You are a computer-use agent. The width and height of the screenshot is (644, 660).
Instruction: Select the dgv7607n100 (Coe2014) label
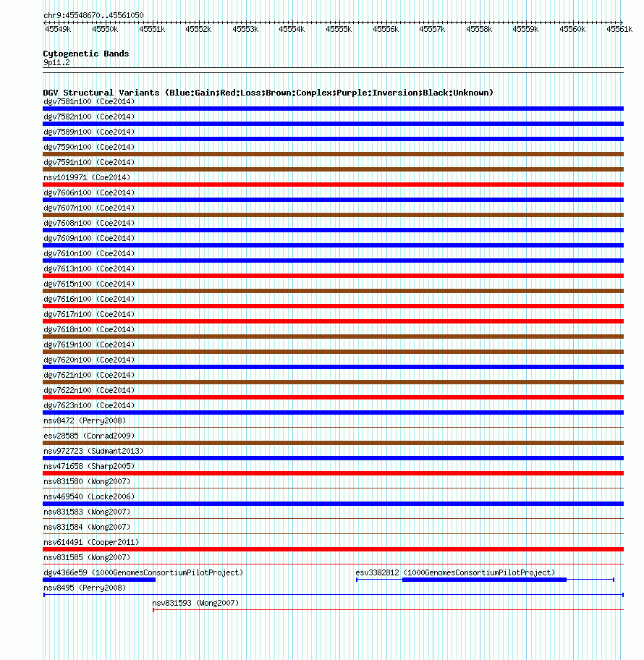point(89,208)
